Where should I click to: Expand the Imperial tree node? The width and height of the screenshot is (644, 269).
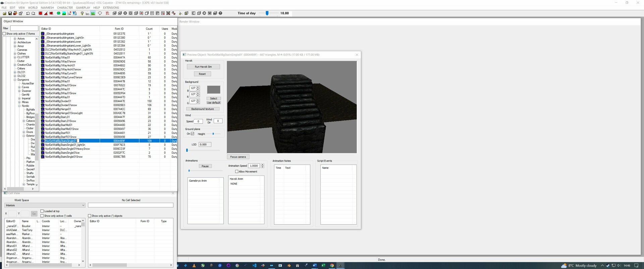point(19,98)
